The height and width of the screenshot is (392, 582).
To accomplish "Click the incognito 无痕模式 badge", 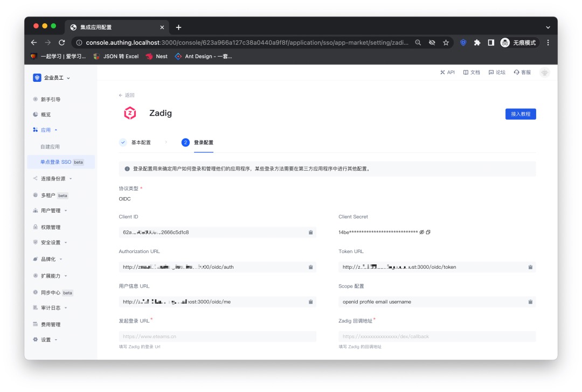I will [519, 43].
